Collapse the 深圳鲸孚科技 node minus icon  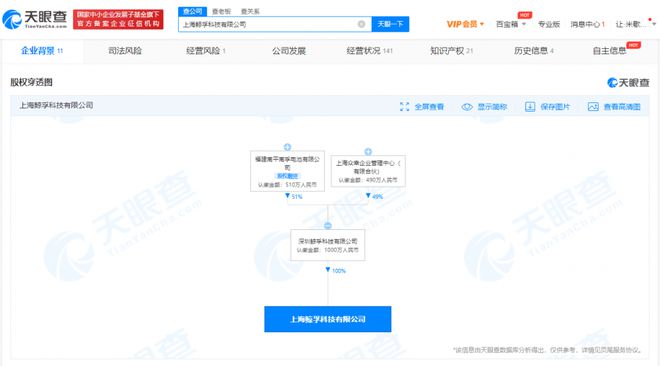click(x=327, y=225)
